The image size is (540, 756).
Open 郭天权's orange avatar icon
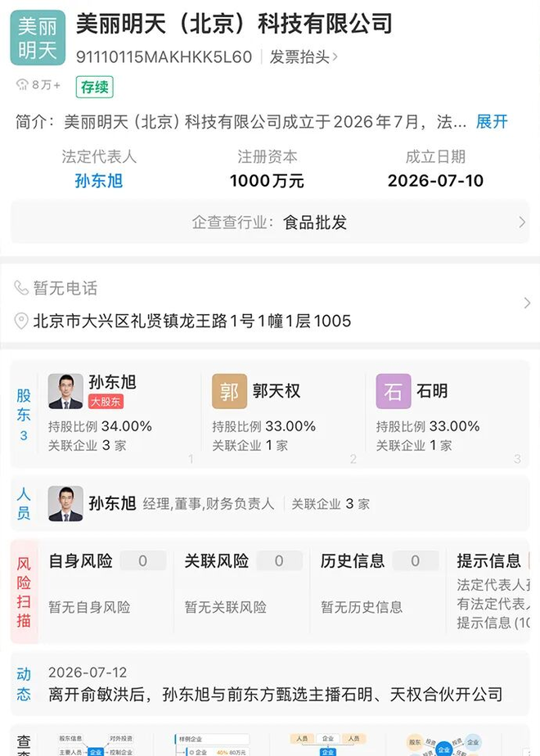[x=229, y=391]
